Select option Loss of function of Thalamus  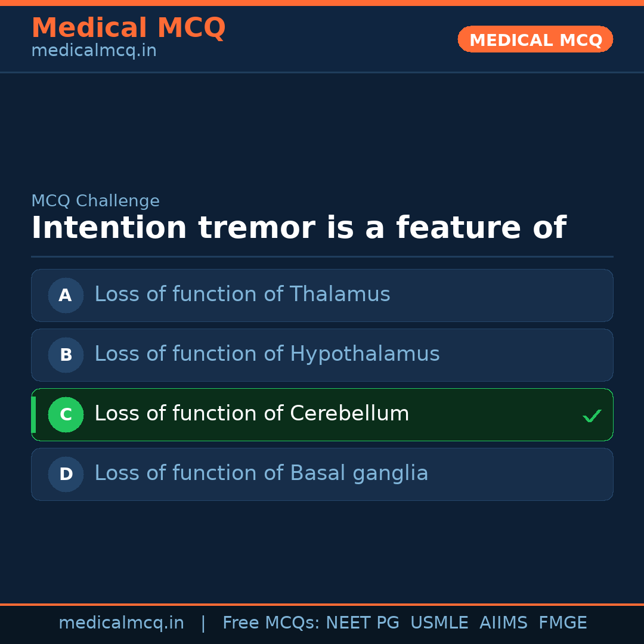tap(242, 295)
